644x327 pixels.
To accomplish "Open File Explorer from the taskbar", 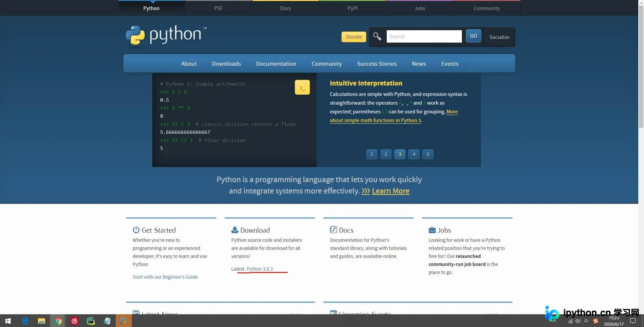I will point(41,321).
